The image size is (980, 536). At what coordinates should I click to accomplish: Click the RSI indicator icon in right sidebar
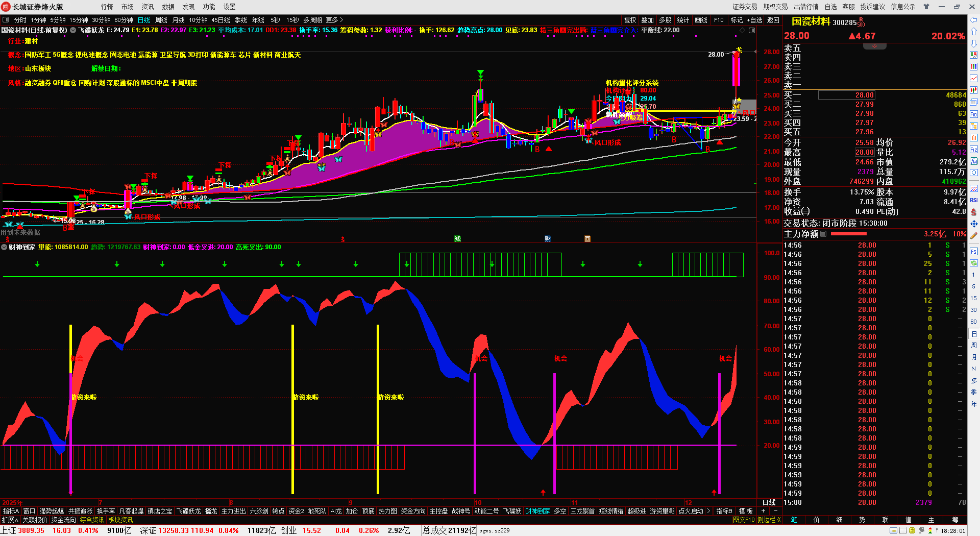[973, 200]
